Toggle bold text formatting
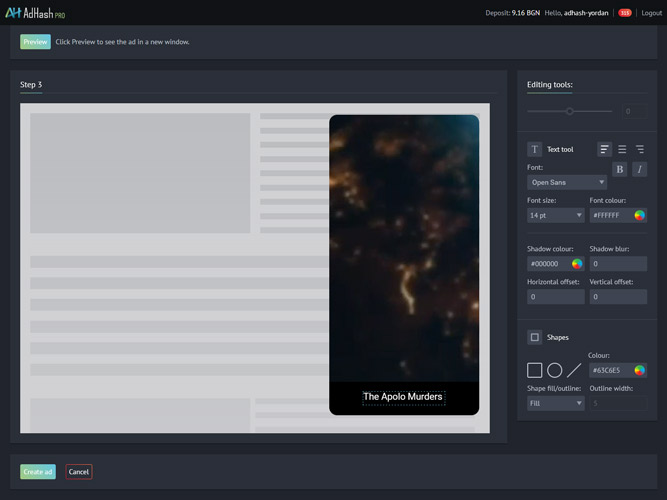Image resolution: width=667 pixels, height=500 pixels. pos(620,169)
